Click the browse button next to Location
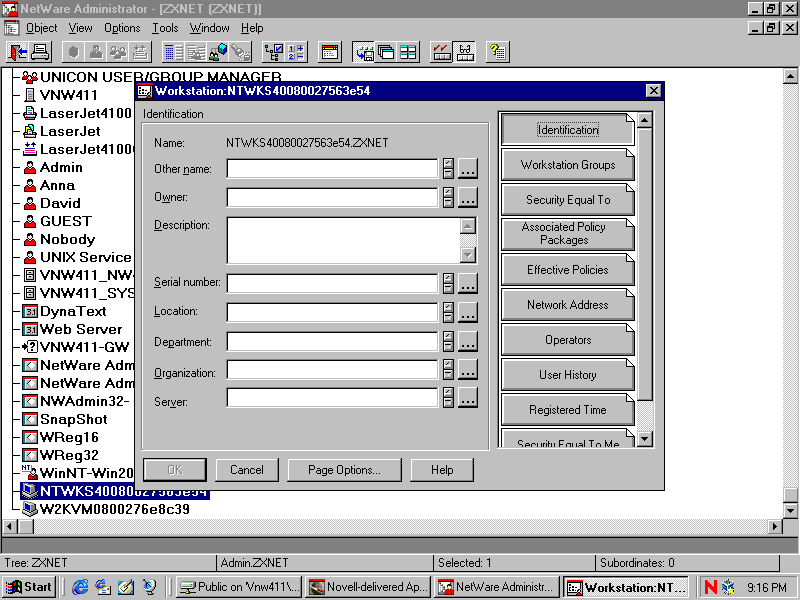 (x=468, y=312)
